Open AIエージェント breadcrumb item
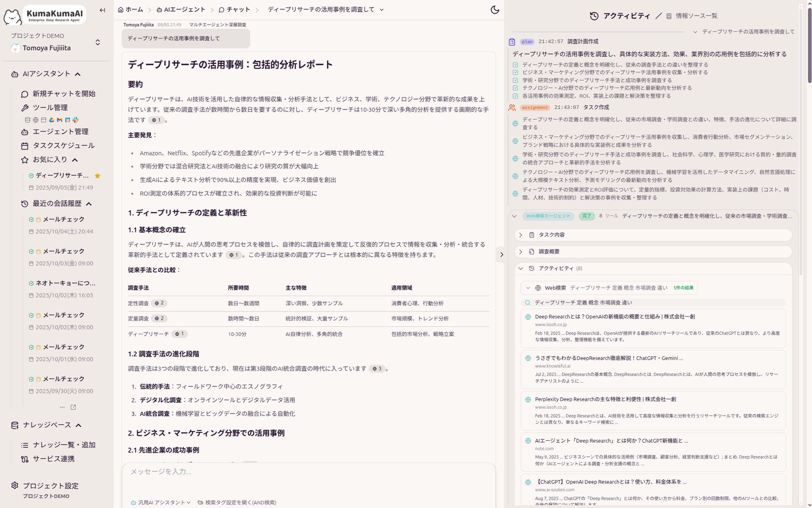This screenshot has height=508, width=812. pyautogui.click(x=181, y=10)
